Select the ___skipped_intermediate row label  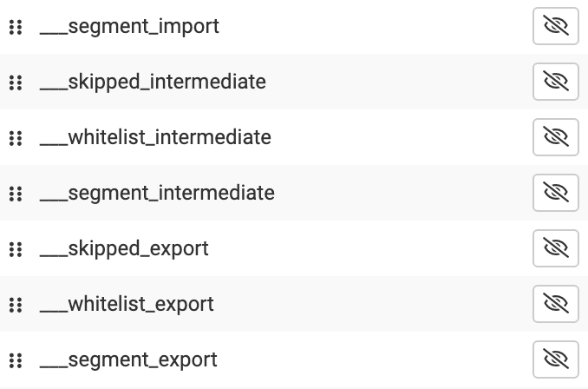(x=153, y=82)
